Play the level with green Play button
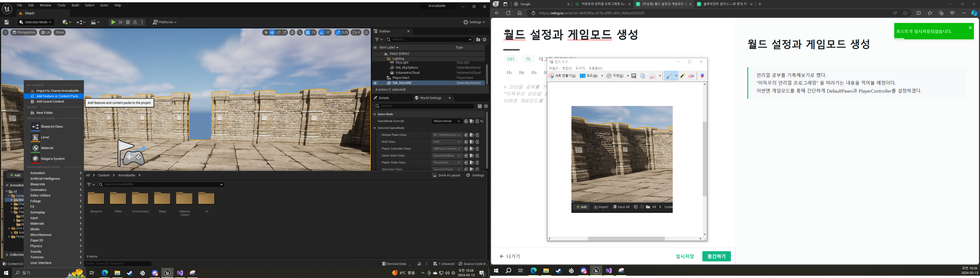Viewport: 980px width, 278px height. point(113,22)
